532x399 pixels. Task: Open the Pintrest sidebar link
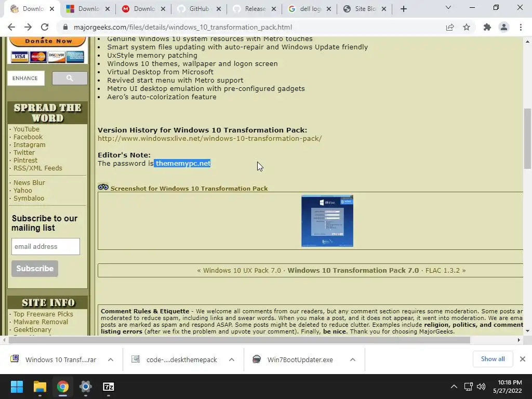pos(25,161)
